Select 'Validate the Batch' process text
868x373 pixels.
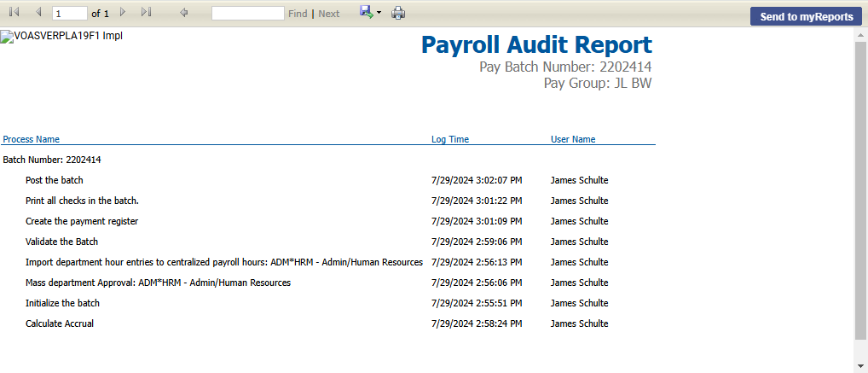62,242
